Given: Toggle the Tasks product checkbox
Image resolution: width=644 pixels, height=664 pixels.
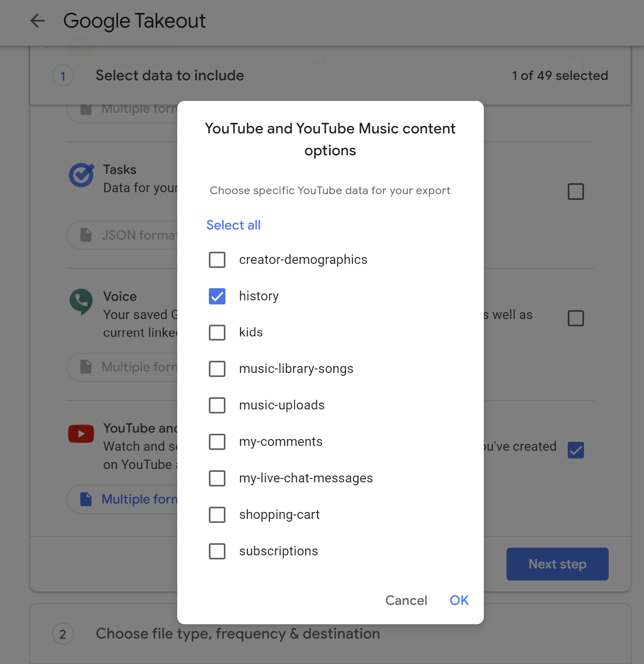Looking at the screenshot, I should [x=576, y=192].
